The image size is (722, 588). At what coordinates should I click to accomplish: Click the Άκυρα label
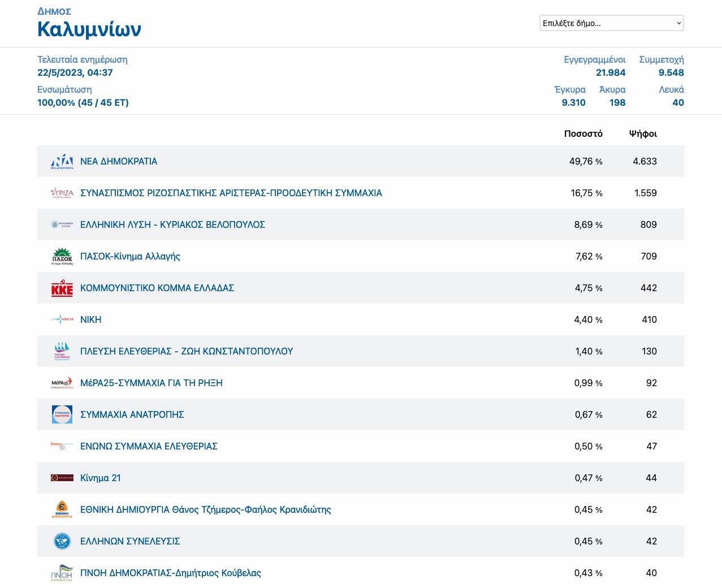point(612,89)
